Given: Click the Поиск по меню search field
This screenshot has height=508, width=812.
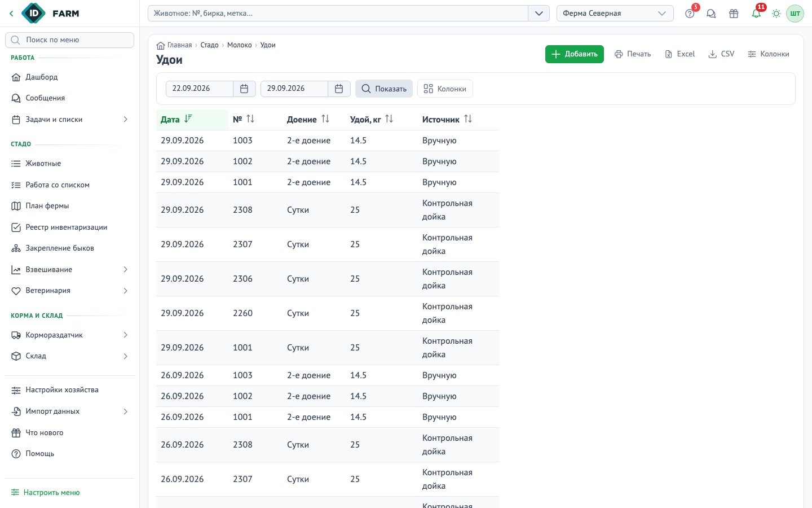Looking at the screenshot, I should coord(69,40).
